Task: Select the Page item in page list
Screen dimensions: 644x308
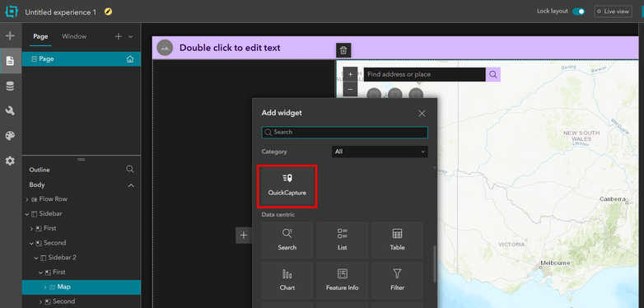Action: pyautogui.click(x=82, y=59)
